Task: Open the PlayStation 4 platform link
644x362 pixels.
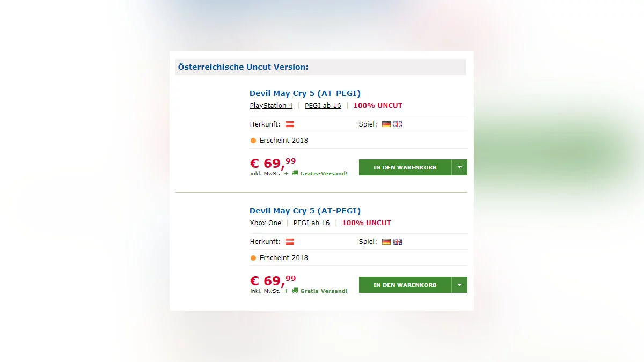Action: tap(271, 106)
